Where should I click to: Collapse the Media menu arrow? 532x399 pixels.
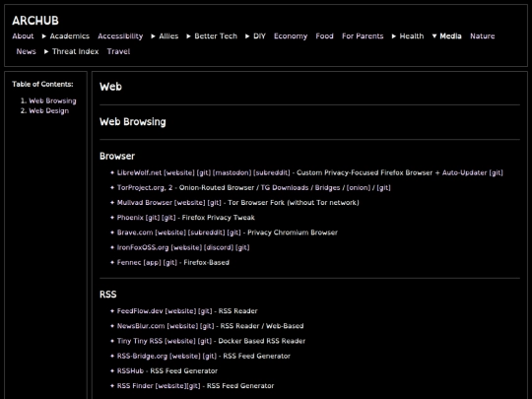click(x=434, y=36)
